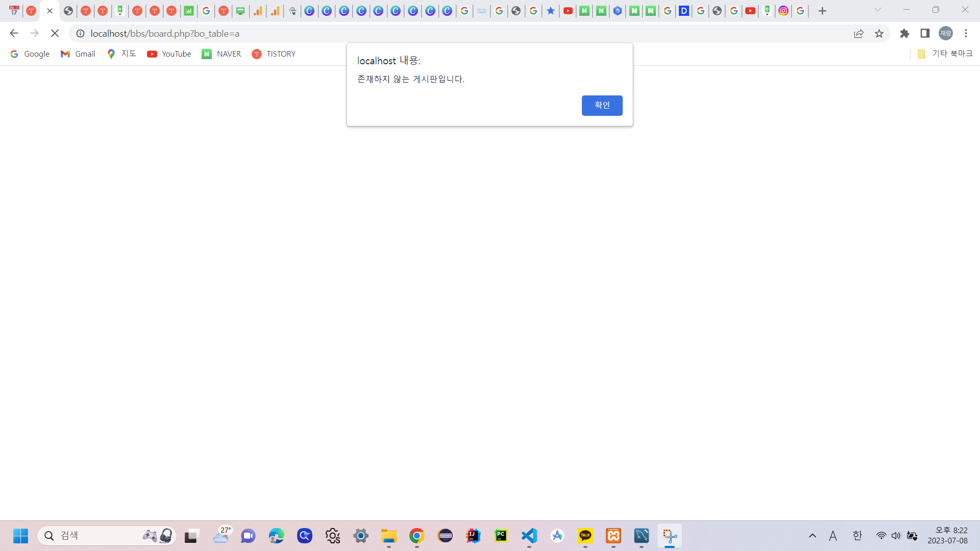This screenshot has width=980, height=551.
Task: Toggle Korean input mode 한 indicator
Action: click(857, 536)
